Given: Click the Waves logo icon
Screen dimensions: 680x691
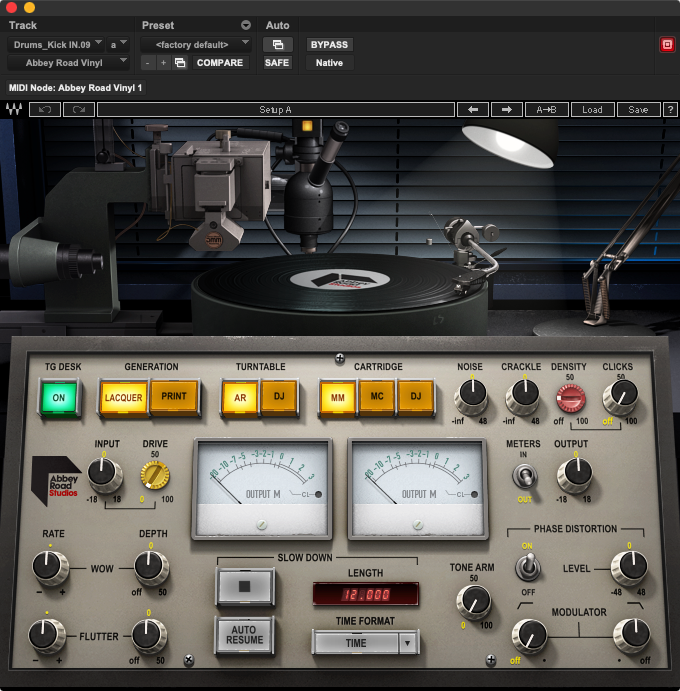Looking at the screenshot, I should [14, 109].
